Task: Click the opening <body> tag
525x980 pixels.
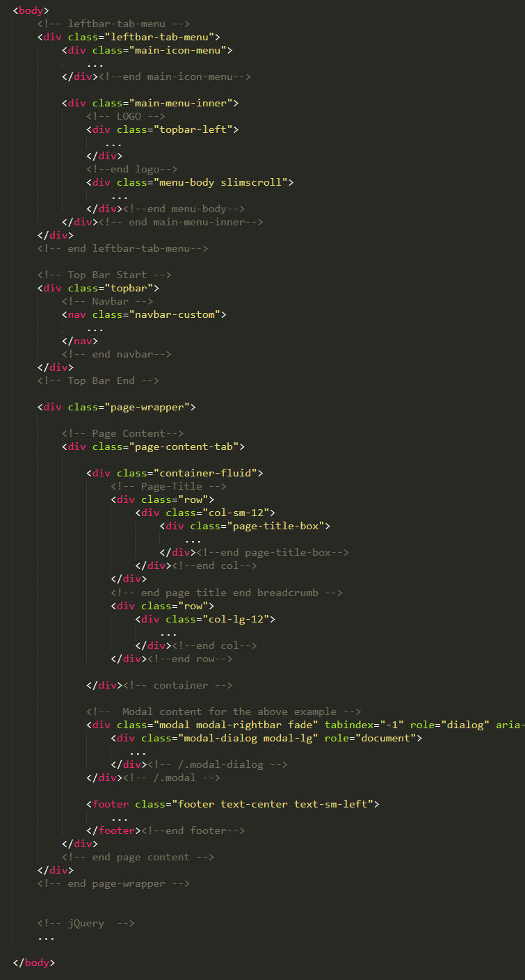Action: [31, 10]
